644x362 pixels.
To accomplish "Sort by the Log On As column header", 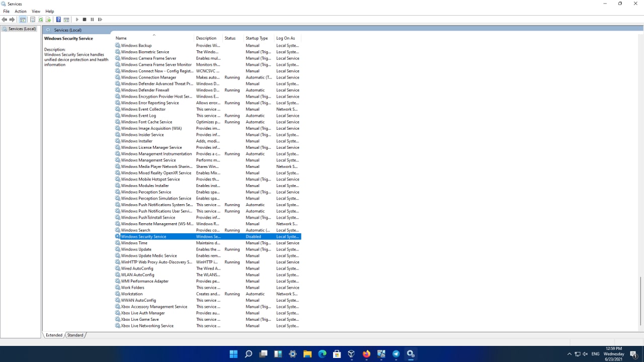I will (288, 38).
